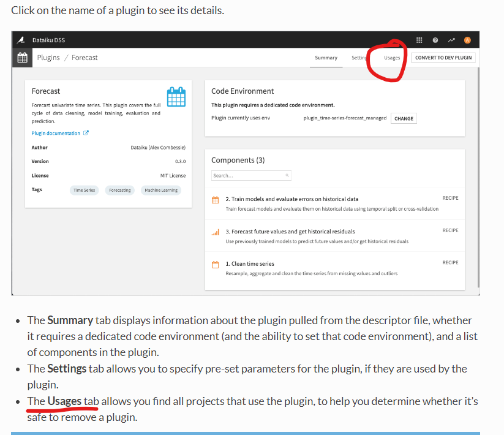
Task: Click the Code Environment heading
Action: (x=243, y=91)
